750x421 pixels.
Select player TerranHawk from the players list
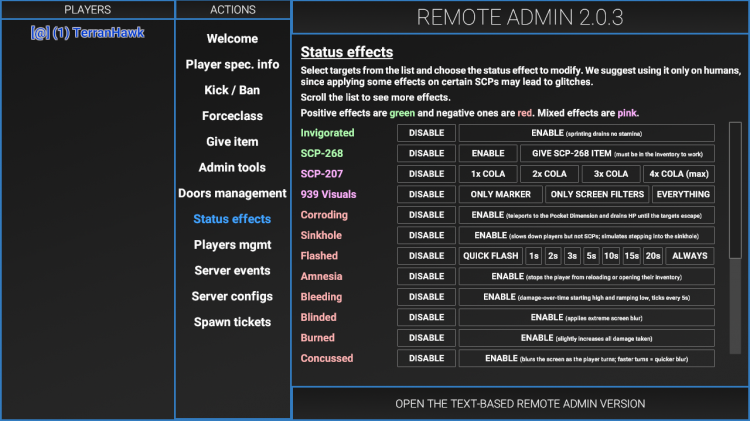(x=87, y=33)
